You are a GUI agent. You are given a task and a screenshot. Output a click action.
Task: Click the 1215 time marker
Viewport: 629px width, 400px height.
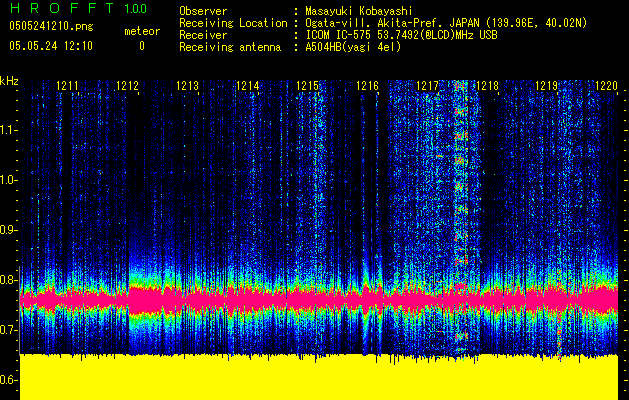[307, 86]
